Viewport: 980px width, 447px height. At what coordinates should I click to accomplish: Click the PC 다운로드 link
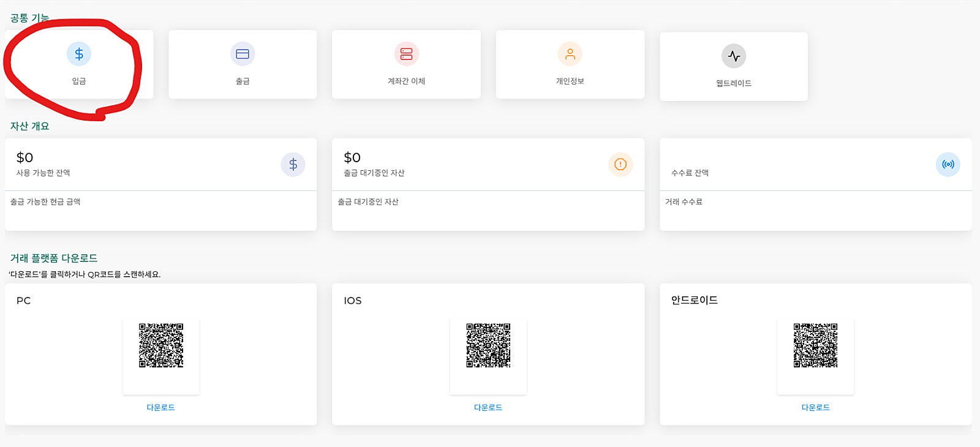[x=160, y=407]
